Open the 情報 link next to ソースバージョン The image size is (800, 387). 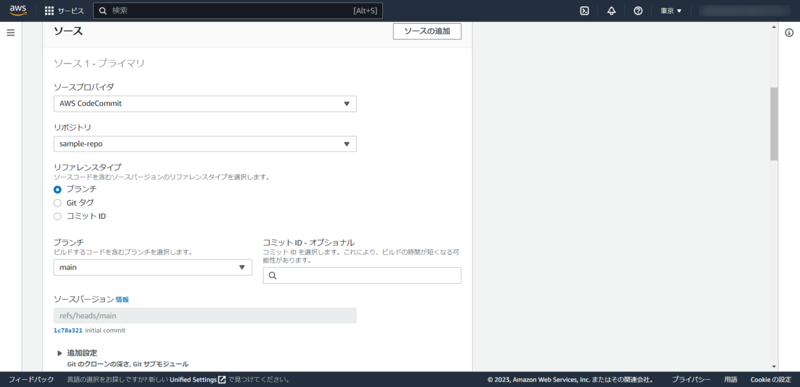point(122,300)
